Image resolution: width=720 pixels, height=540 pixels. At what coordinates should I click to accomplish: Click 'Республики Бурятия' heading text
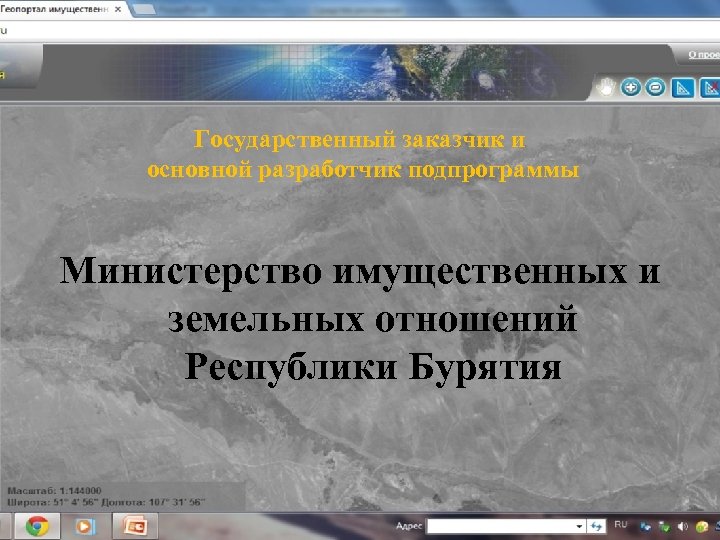tap(373, 368)
